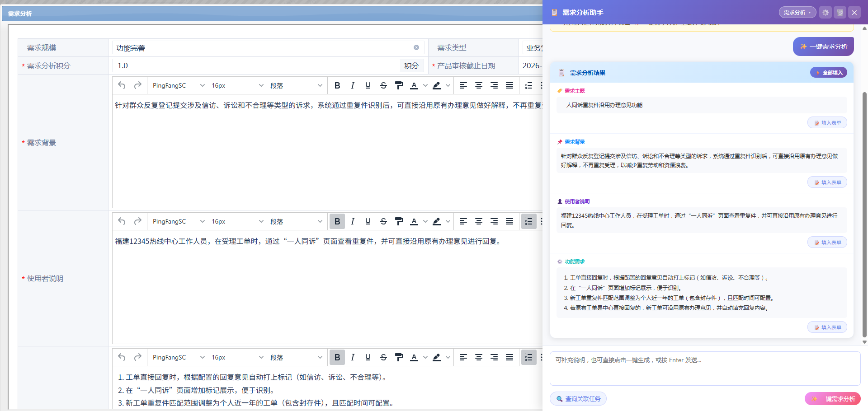Open font color arrow in 需求背景 toolbar
The width and height of the screenshot is (868, 411).
point(425,85)
